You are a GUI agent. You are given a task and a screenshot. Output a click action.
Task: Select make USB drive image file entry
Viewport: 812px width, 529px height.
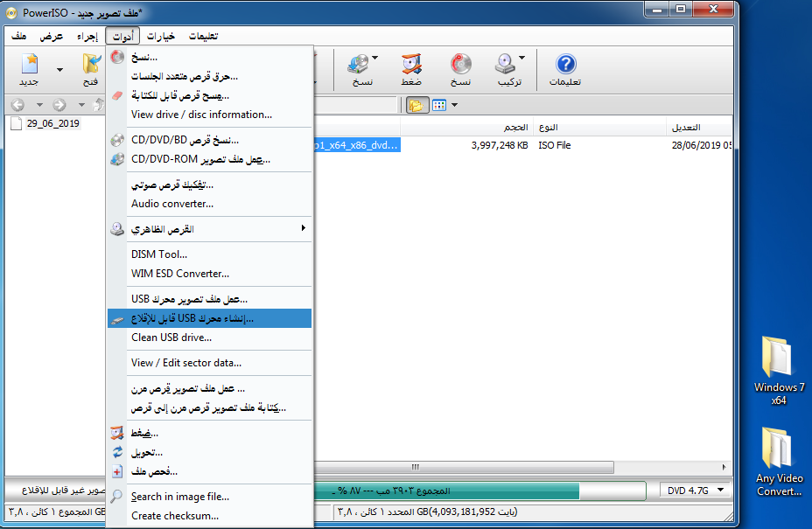pyautogui.click(x=209, y=299)
